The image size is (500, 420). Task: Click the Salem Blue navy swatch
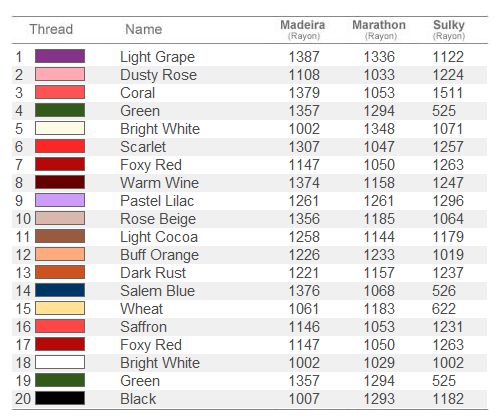[60, 290]
